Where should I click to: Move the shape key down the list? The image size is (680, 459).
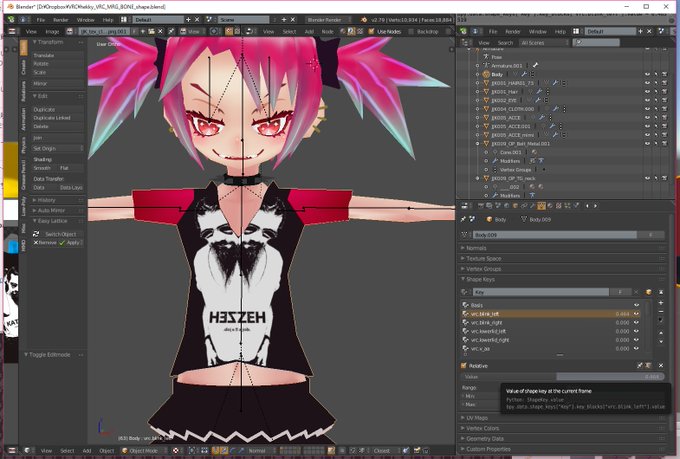tap(660, 341)
